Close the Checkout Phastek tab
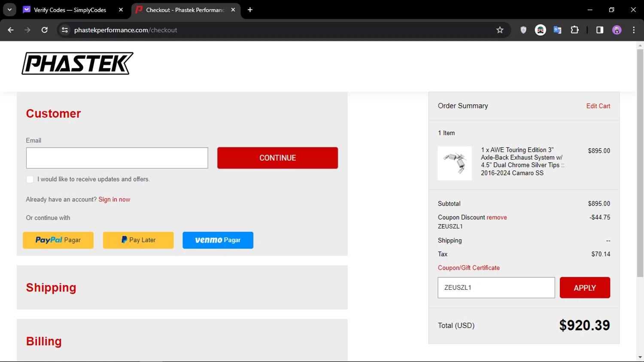 (x=233, y=9)
